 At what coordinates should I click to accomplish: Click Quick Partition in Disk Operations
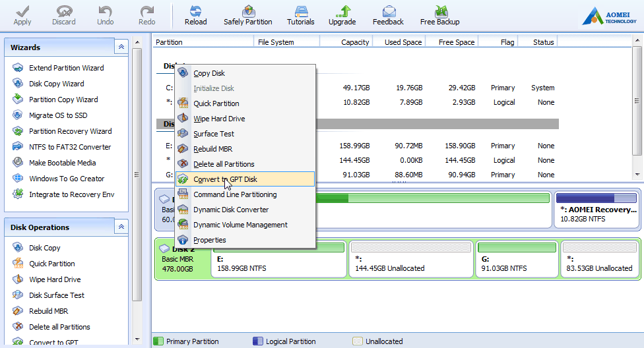point(51,264)
